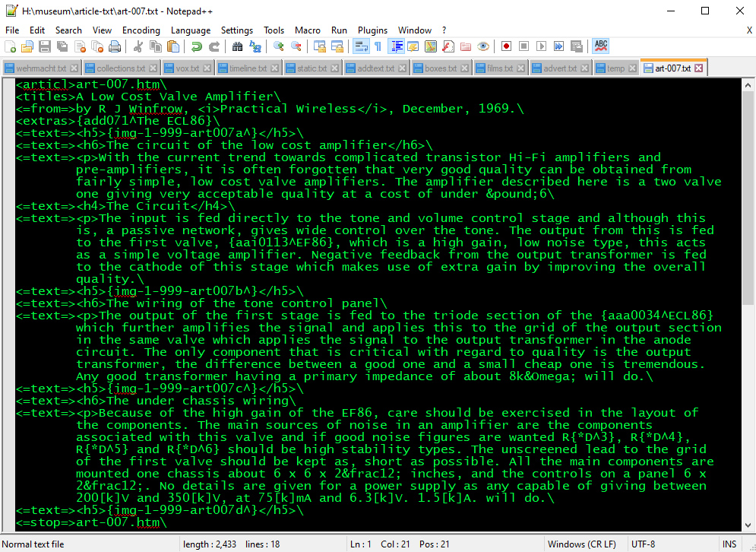Image resolution: width=756 pixels, height=552 pixels.
Task: Click the scrollbar down arrow in editor
Action: coord(748,525)
